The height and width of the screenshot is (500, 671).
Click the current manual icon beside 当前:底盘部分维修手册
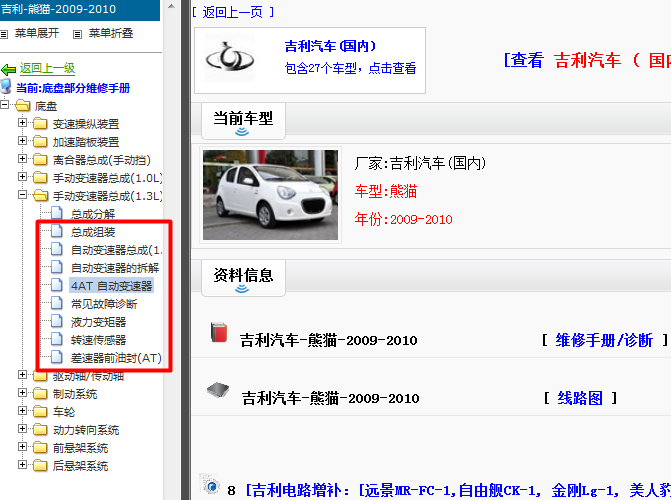(6, 86)
